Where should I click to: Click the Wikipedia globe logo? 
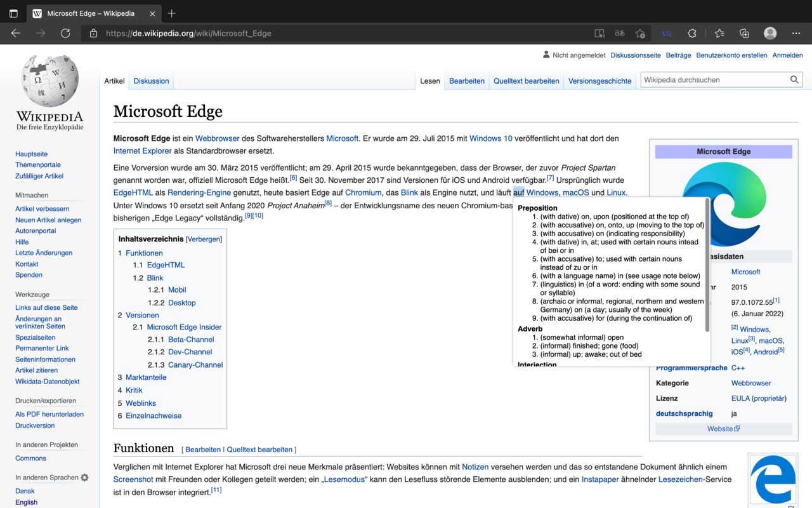click(50, 81)
